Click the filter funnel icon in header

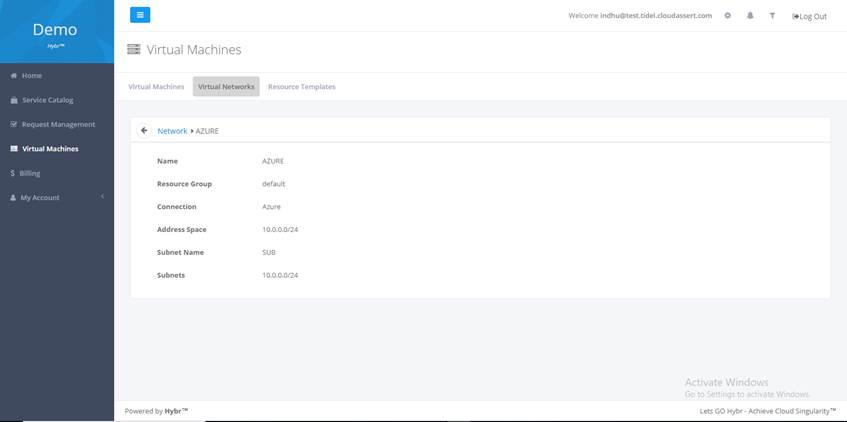click(772, 16)
